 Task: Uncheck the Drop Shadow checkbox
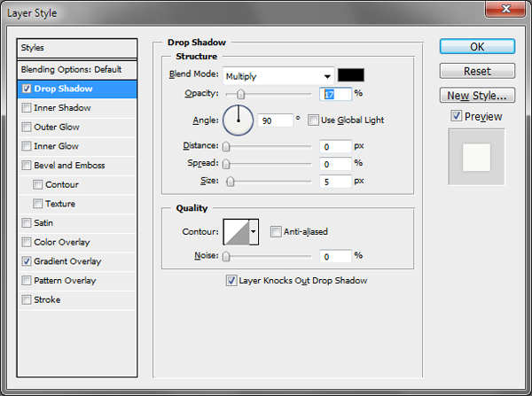[27, 89]
